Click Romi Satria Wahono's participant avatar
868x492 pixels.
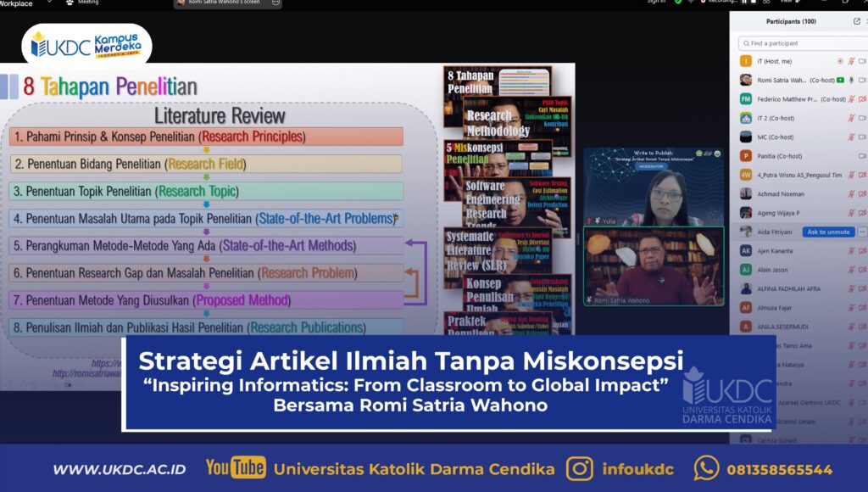click(746, 80)
